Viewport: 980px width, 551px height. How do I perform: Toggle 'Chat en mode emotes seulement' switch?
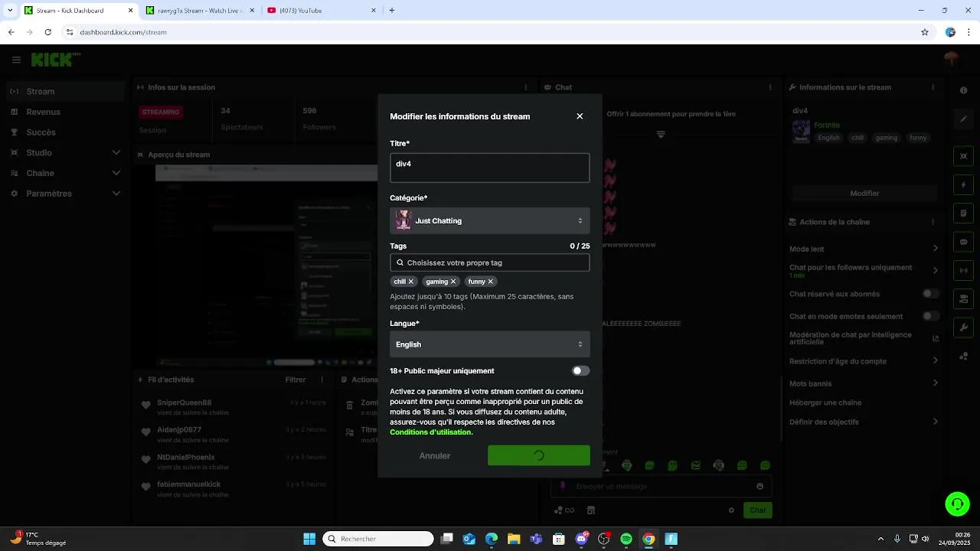(x=930, y=316)
